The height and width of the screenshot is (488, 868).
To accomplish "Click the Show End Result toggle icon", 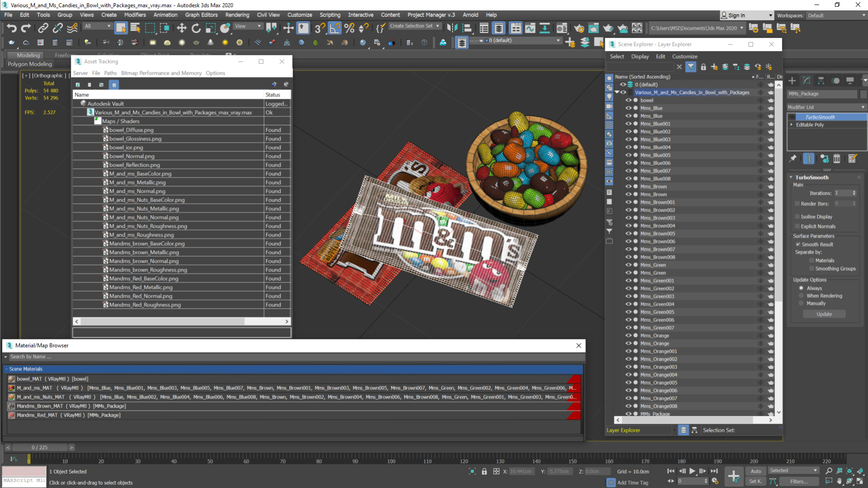I will pos(809,159).
